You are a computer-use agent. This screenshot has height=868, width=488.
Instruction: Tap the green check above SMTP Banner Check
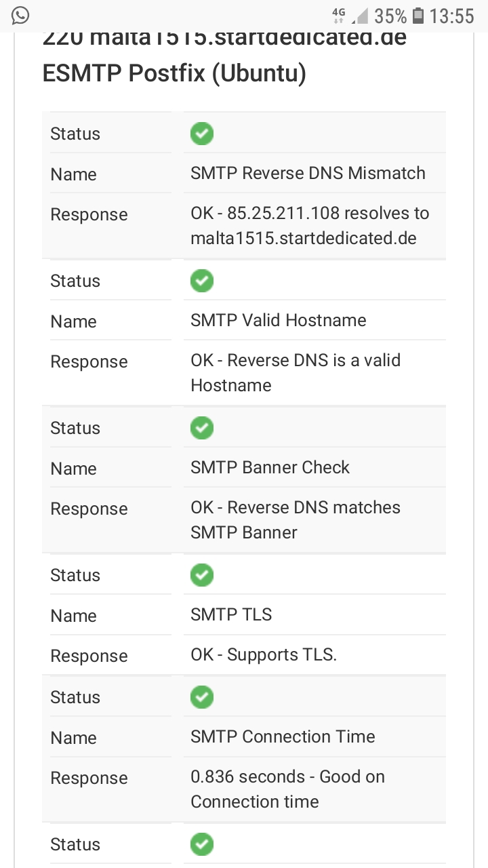[x=202, y=428]
